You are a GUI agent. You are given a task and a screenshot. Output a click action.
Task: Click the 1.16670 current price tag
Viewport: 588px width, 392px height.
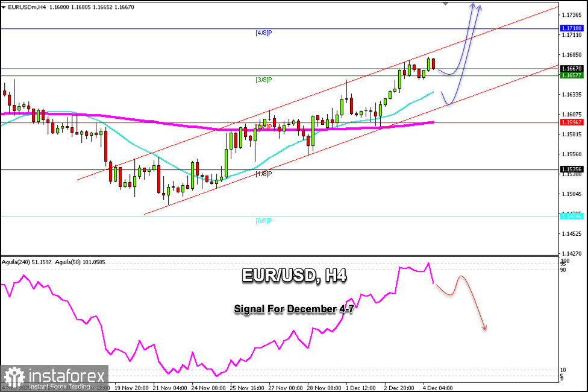[x=571, y=69]
